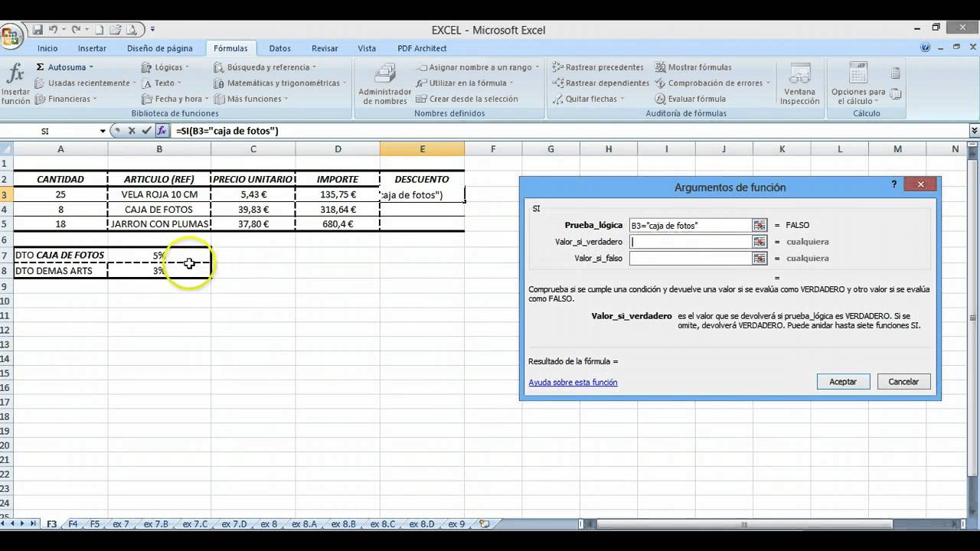The height and width of the screenshot is (551, 980).
Task: Open Texto function list
Action: click(162, 83)
